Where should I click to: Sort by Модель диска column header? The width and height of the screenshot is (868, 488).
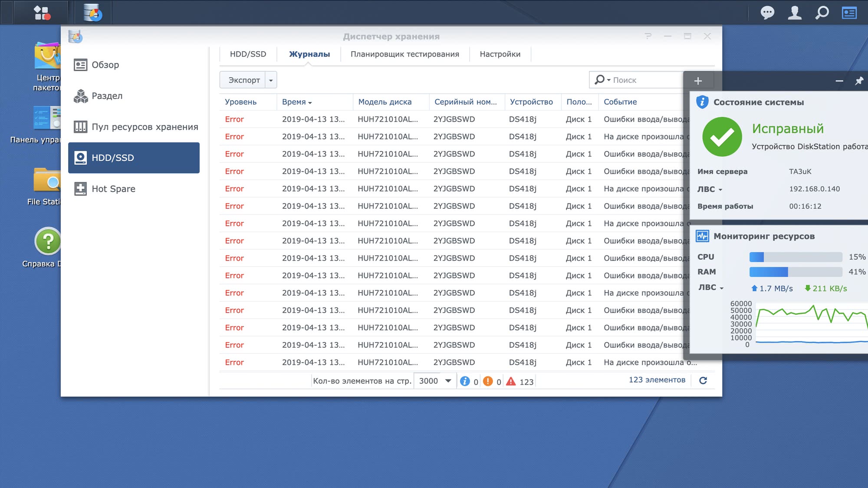(x=391, y=102)
